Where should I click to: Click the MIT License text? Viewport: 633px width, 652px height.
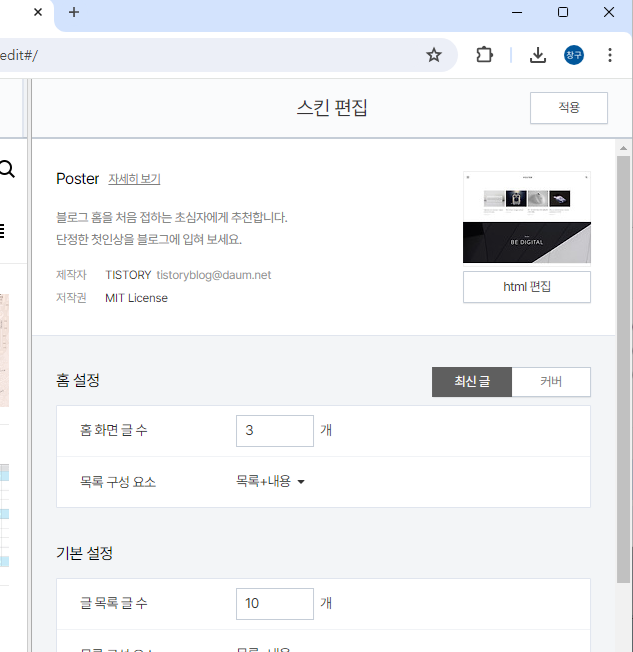pyautogui.click(x=136, y=298)
